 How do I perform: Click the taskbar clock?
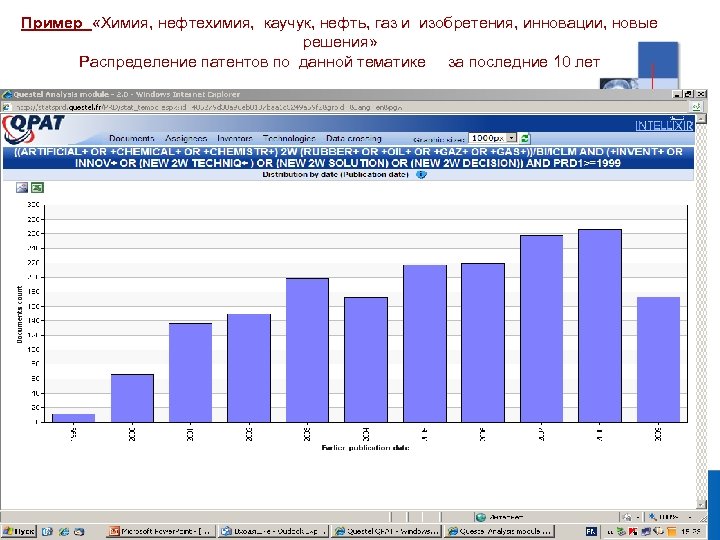coord(691,531)
